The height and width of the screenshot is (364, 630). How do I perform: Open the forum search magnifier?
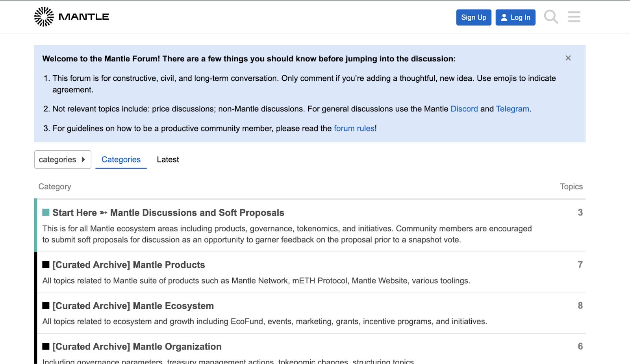click(551, 17)
